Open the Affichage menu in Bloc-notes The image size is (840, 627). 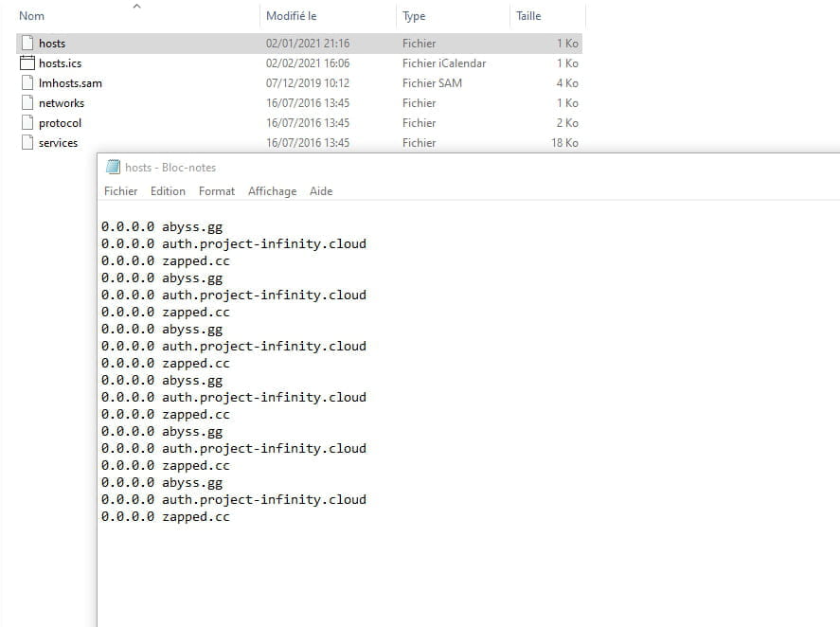[x=272, y=191]
